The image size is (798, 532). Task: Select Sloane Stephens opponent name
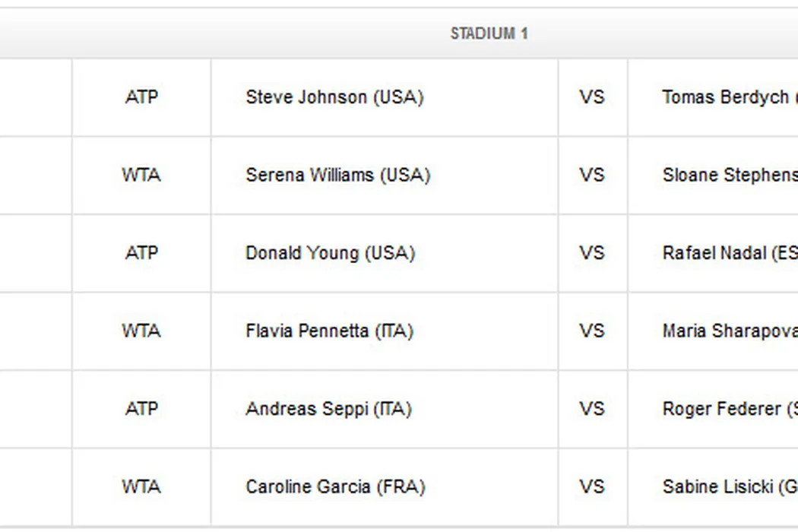tap(728, 175)
